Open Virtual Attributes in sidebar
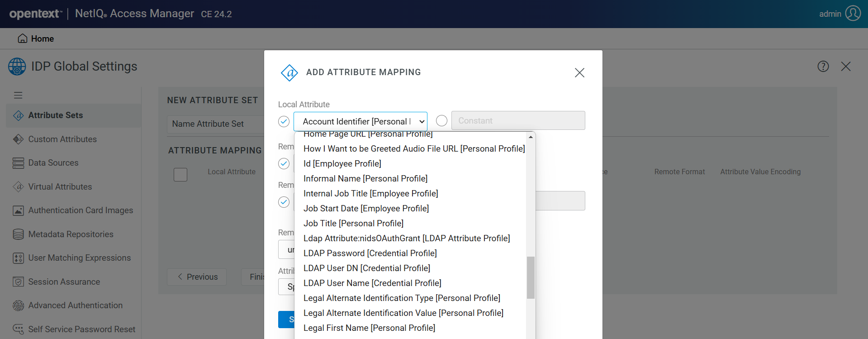Screen dimensions: 868x339 coord(60,186)
